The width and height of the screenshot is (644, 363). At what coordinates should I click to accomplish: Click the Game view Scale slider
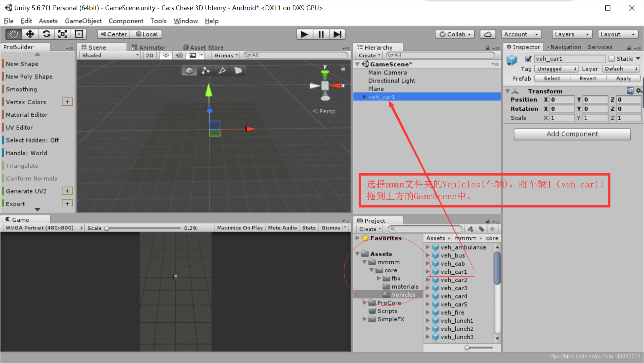click(144, 228)
